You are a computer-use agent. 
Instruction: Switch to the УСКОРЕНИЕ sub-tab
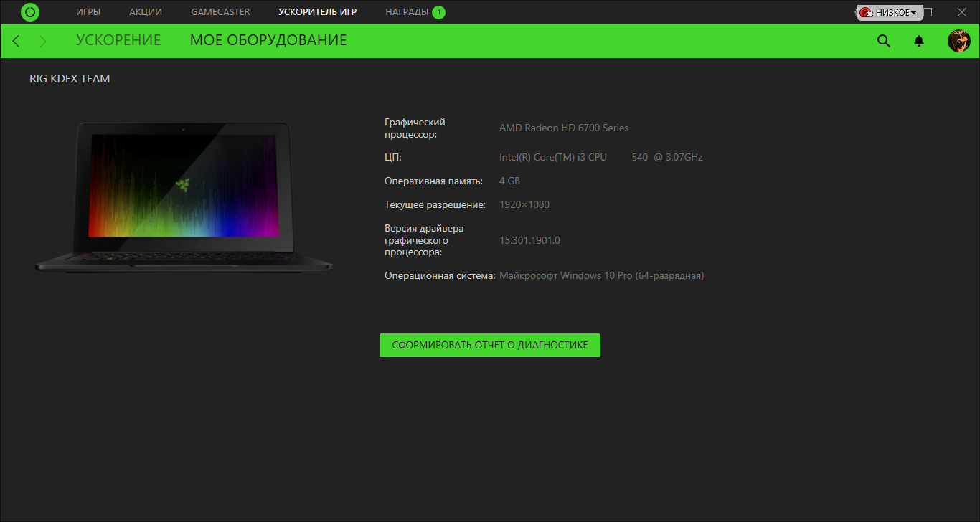click(118, 40)
